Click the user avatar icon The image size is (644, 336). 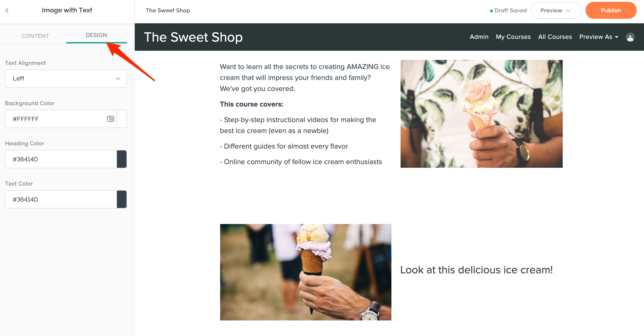point(630,37)
